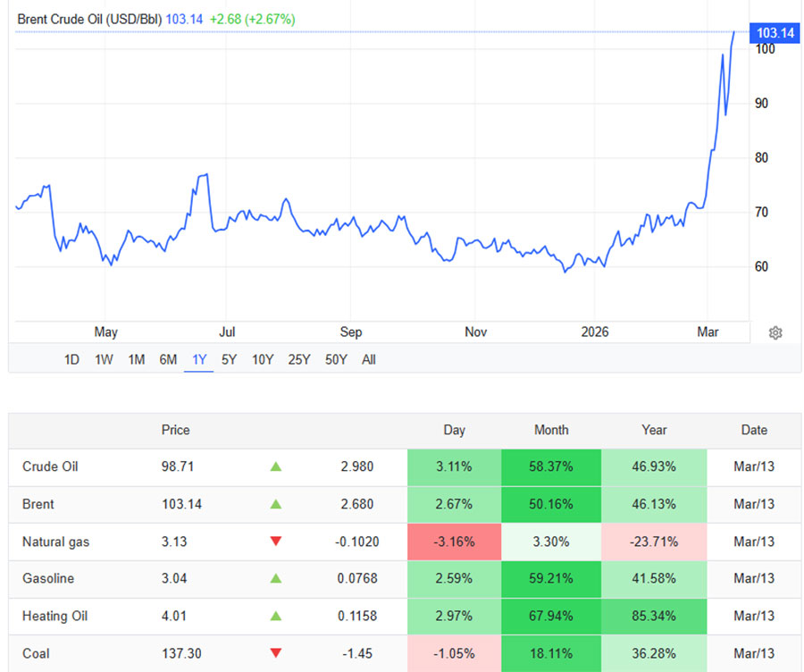
Task: Sort table by Year column header
Action: pyautogui.click(x=654, y=430)
